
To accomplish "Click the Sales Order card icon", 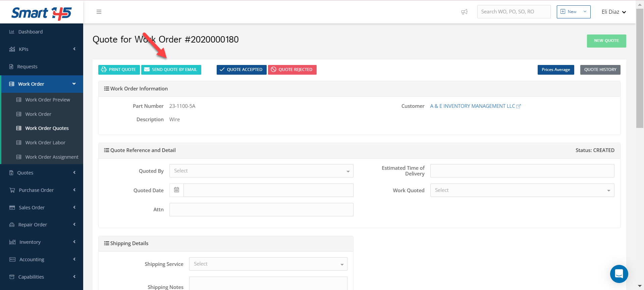I will [12, 208].
